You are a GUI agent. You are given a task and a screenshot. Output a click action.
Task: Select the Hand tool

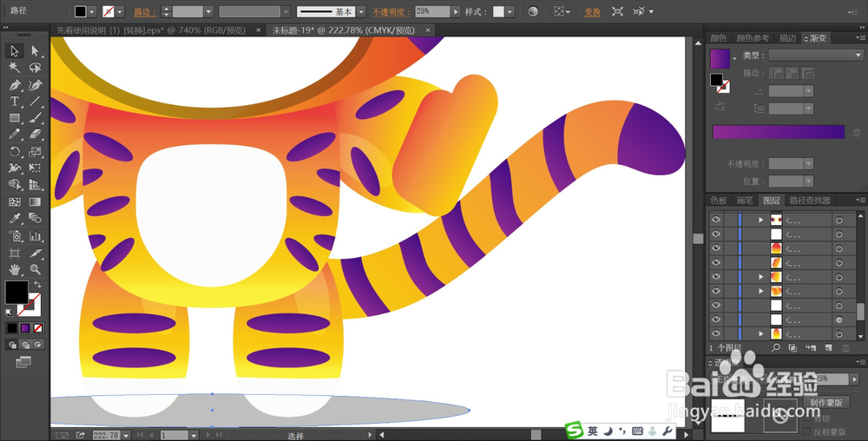tap(15, 269)
